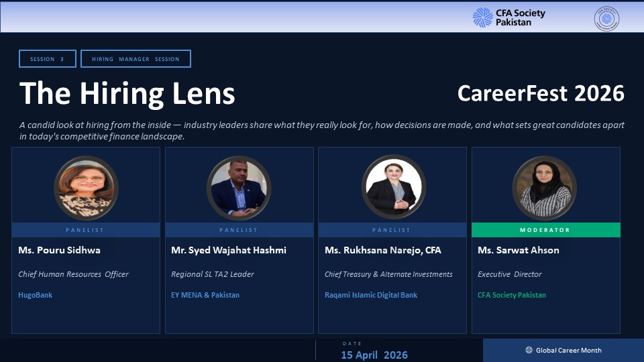The width and height of the screenshot is (644, 362).
Task: Click the title Regional SL TA2 Leader
Action: coord(213,274)
